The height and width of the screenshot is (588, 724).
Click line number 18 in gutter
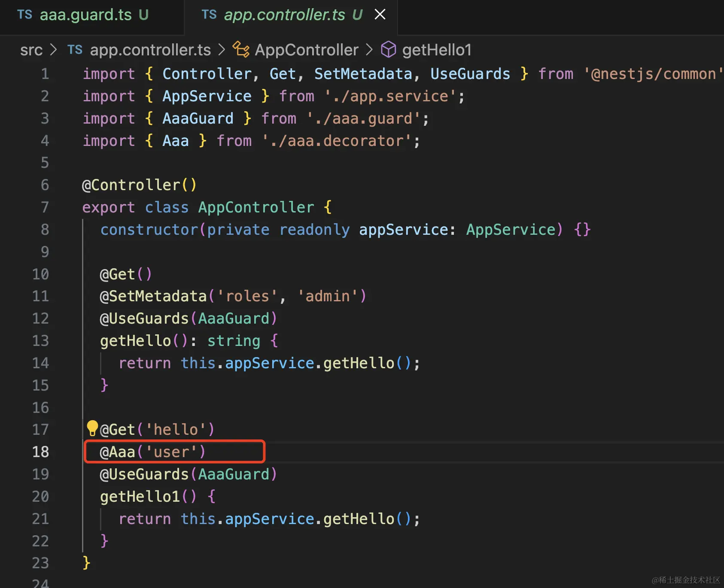pos(40,452)
